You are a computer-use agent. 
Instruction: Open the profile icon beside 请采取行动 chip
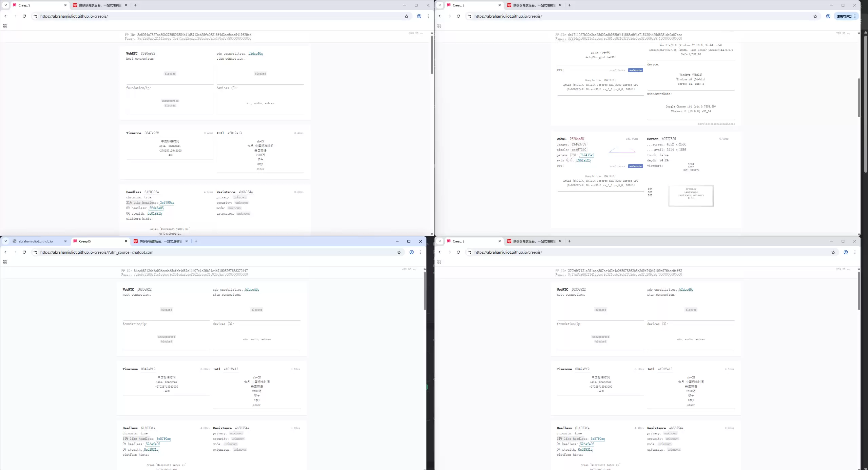(x=828, y=16)
